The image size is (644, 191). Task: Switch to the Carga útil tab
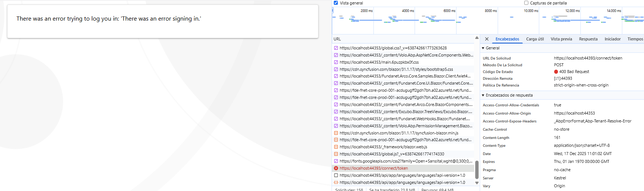tap(535, 39)
